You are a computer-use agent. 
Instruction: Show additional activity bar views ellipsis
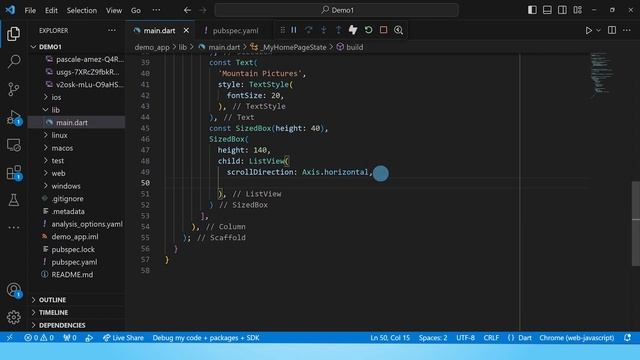[13, 227]
